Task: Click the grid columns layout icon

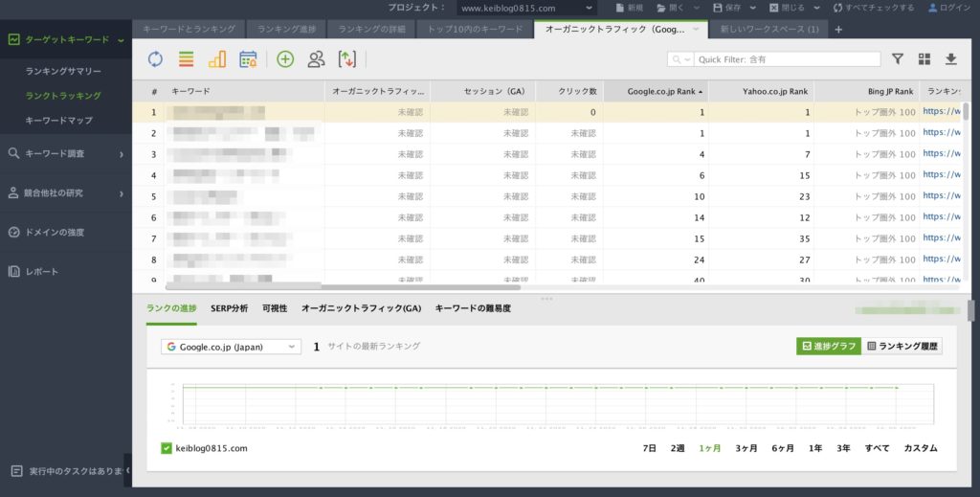Action: tap(924, 58)
